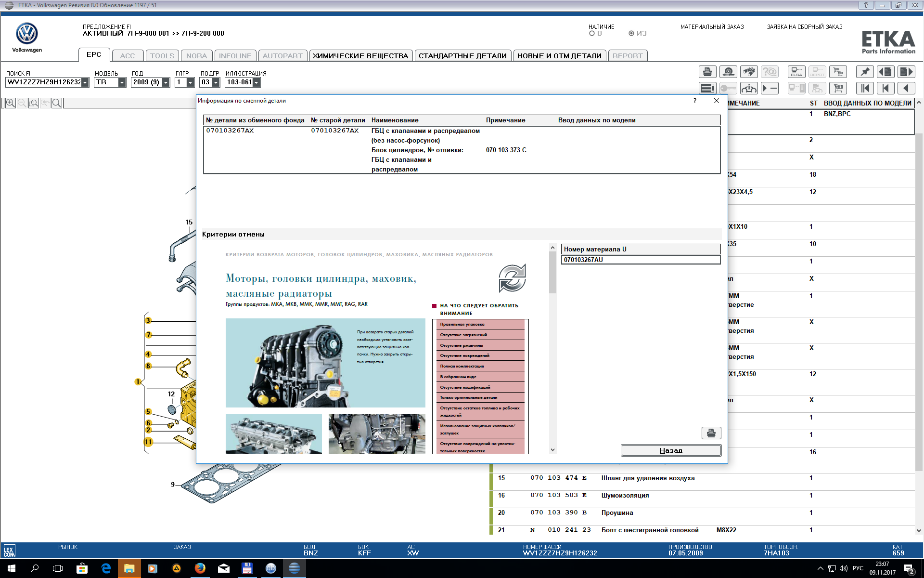Click the LexCom logo in status bar

[x=9, y=551]
